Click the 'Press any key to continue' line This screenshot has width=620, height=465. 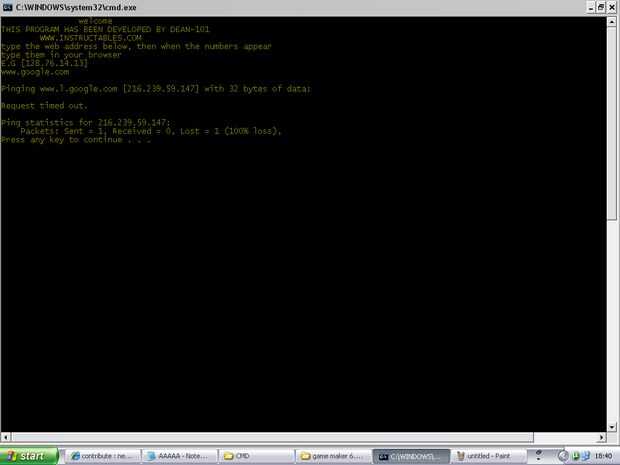click(x=76, y=140)
